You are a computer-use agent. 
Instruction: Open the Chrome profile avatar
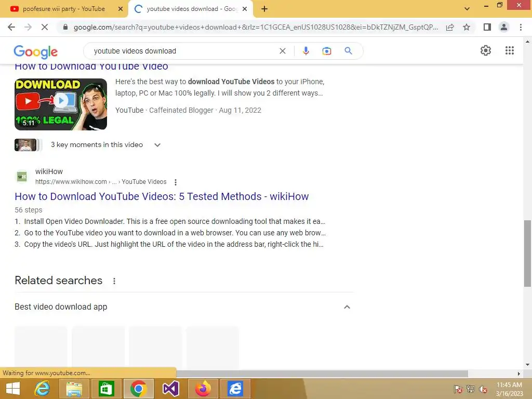click(x=504, y=27)
